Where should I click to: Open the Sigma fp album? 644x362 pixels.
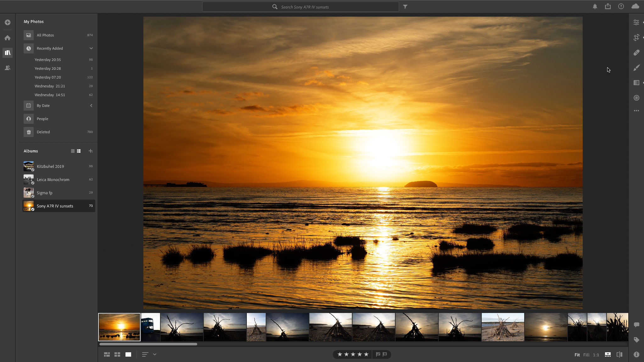[x=58, y=193]
